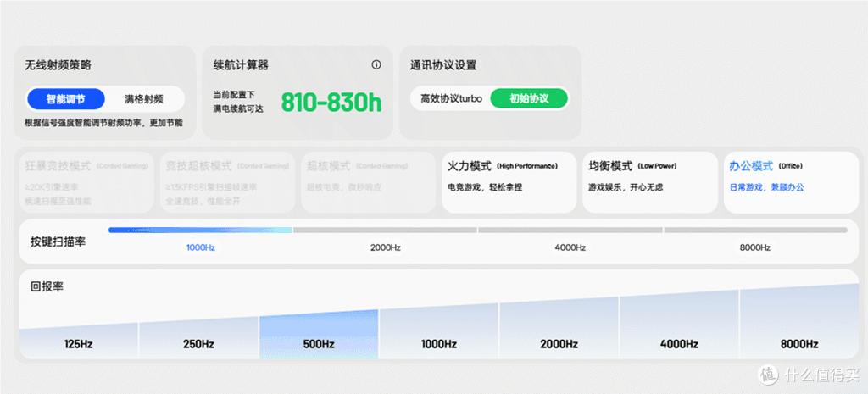Select the disabled 竞技超核模式 card
The image size is (868, 394).
pos(227,182)
